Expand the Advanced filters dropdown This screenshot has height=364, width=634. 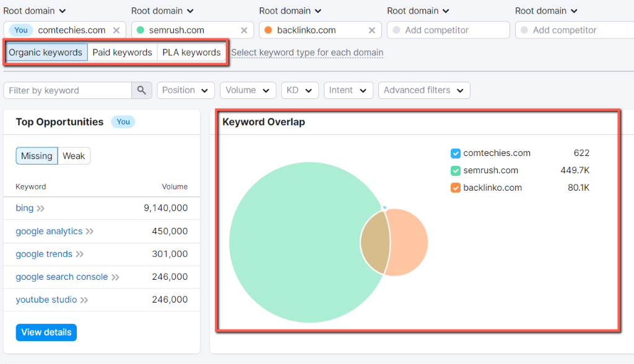click(x=423, y=90)
